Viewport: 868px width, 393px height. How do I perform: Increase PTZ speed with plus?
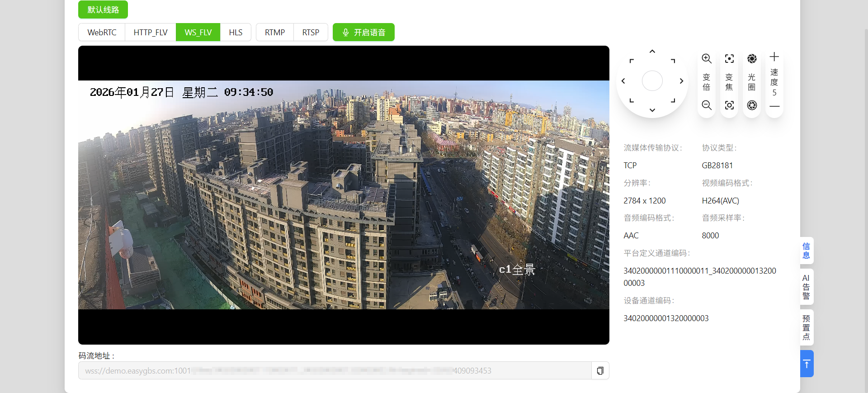click(774, 57)
